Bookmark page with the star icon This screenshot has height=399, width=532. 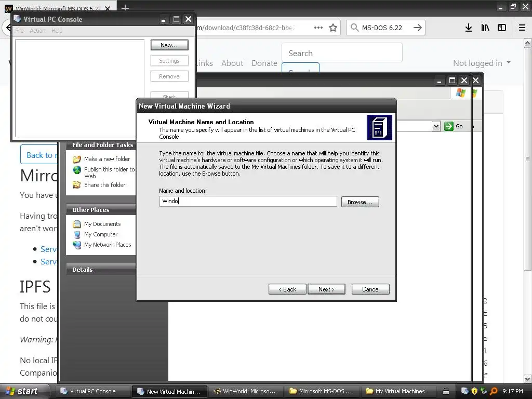point(333,28)
